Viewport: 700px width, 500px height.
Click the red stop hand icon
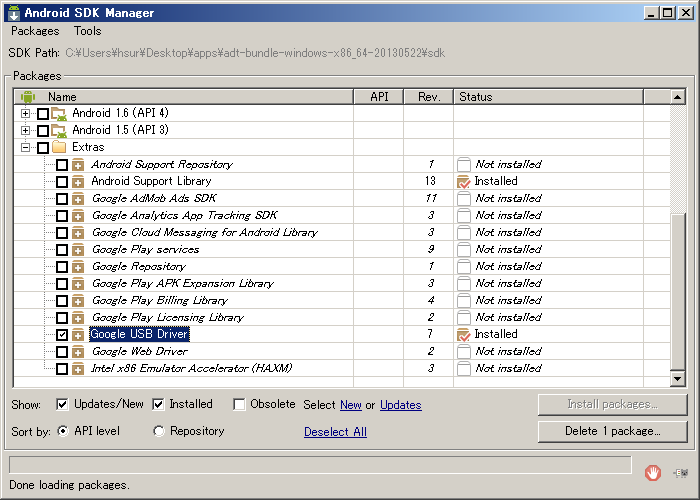point(652,472)
